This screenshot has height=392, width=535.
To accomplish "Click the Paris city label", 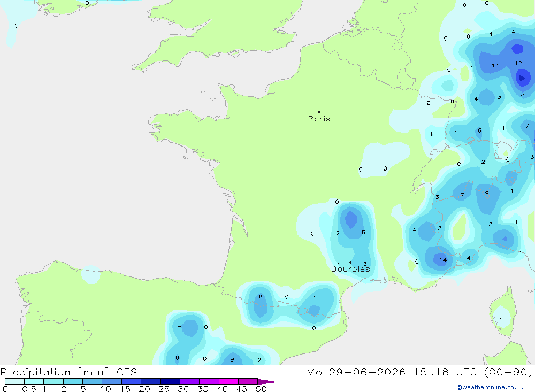I will [319, 119].
